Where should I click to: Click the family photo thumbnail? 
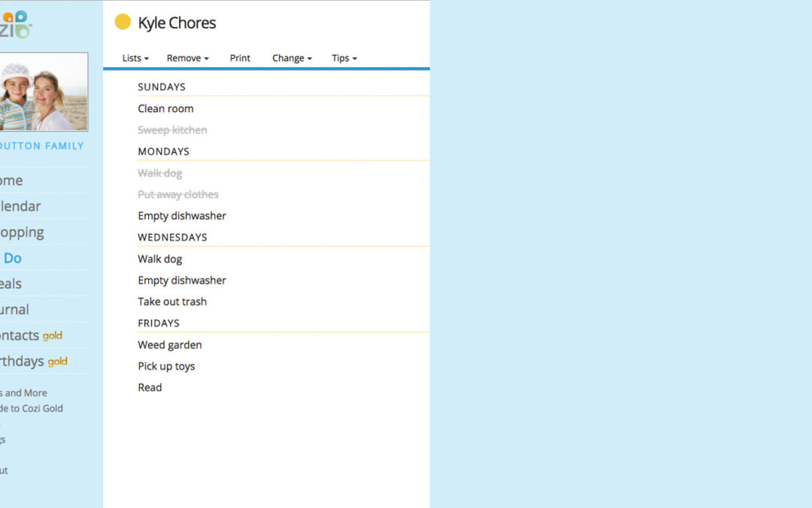44,92
